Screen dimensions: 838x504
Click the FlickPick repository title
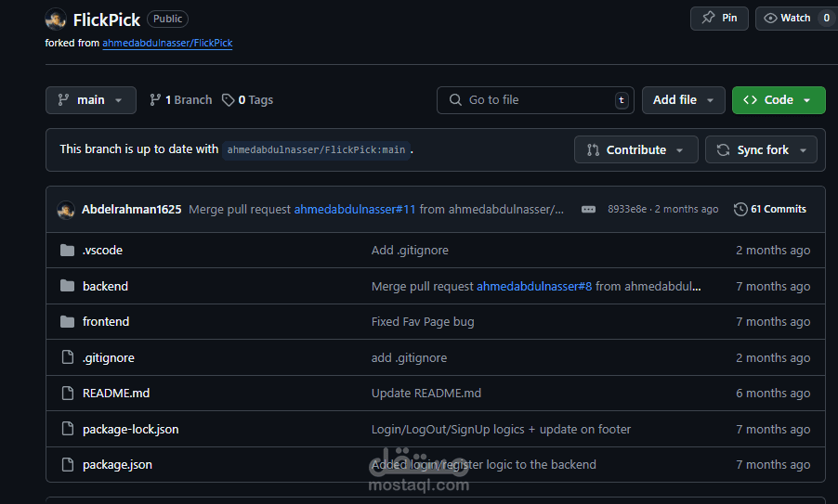point(106,19)
